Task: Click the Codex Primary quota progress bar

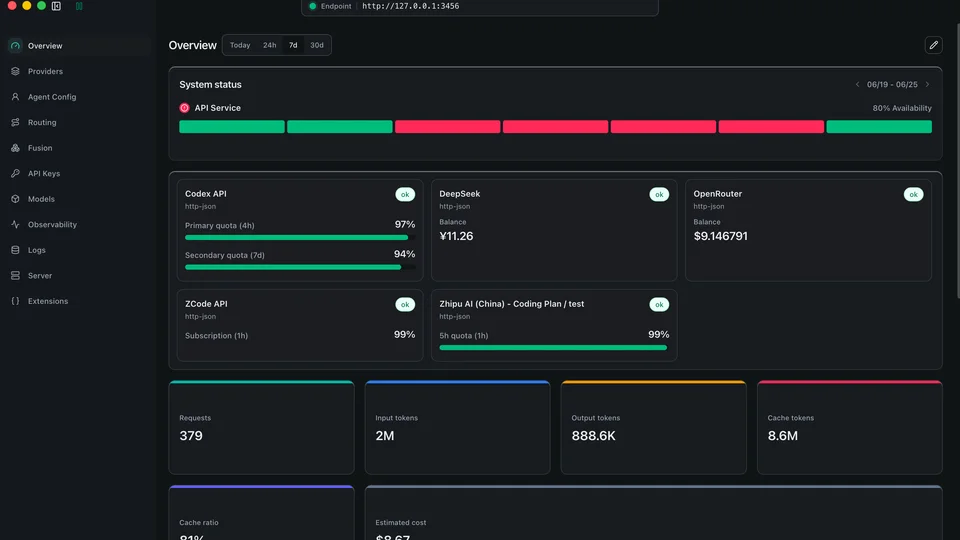Action: point(300,238)
